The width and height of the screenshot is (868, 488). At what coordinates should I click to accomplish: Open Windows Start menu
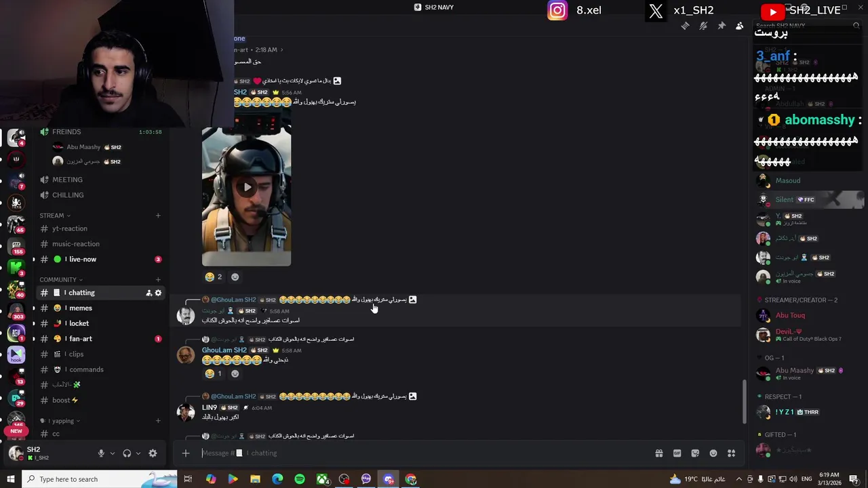tap(11, 479)
